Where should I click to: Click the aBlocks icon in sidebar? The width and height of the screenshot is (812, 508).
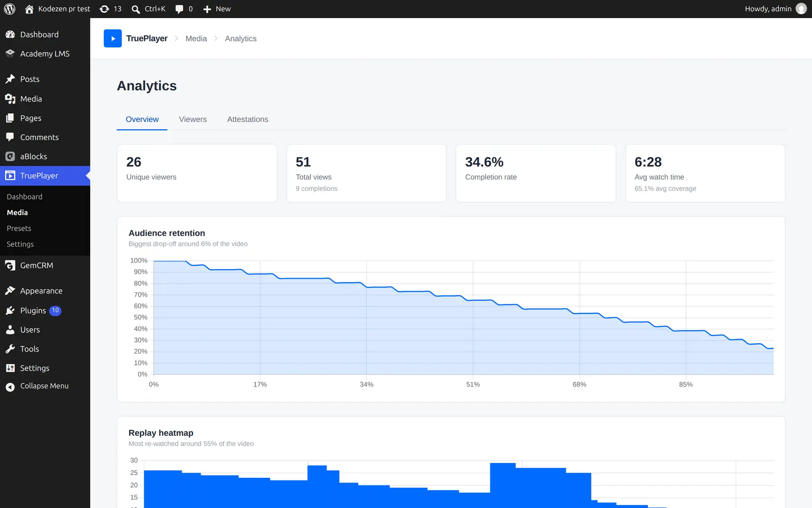coord(10,156)
